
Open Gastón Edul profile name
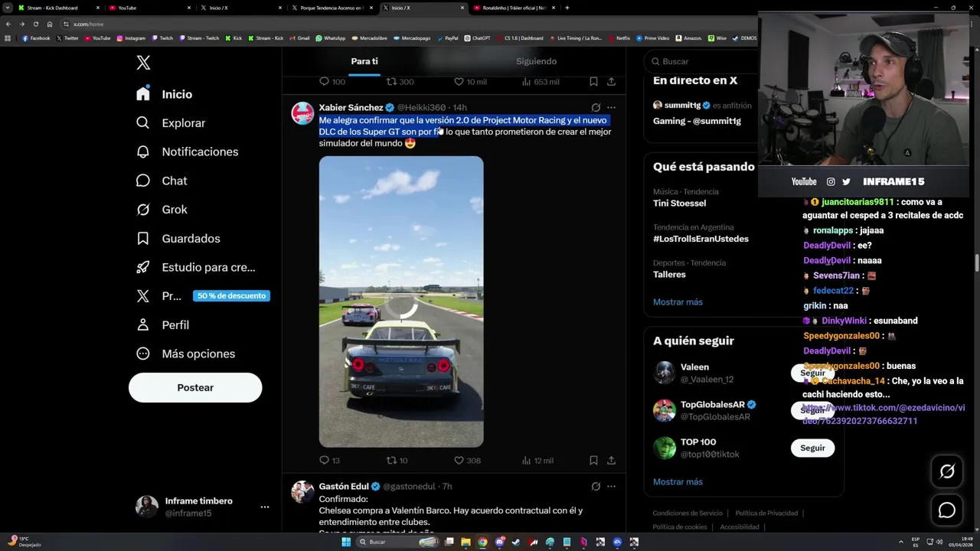344,487
